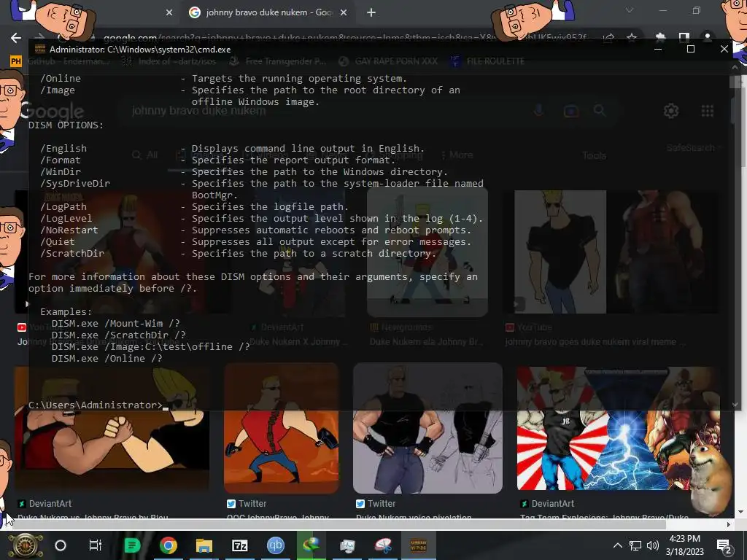The image size is (747, 560).
Task: Open the Chrome profile avatar
Action: [x=708, y=37]
